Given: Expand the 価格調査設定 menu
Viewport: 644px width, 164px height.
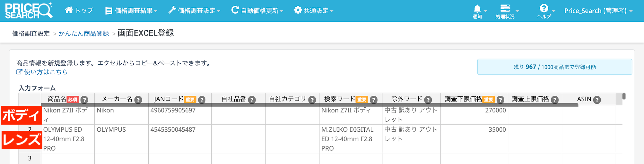Looking at the screenshot, I should [194, 11].
